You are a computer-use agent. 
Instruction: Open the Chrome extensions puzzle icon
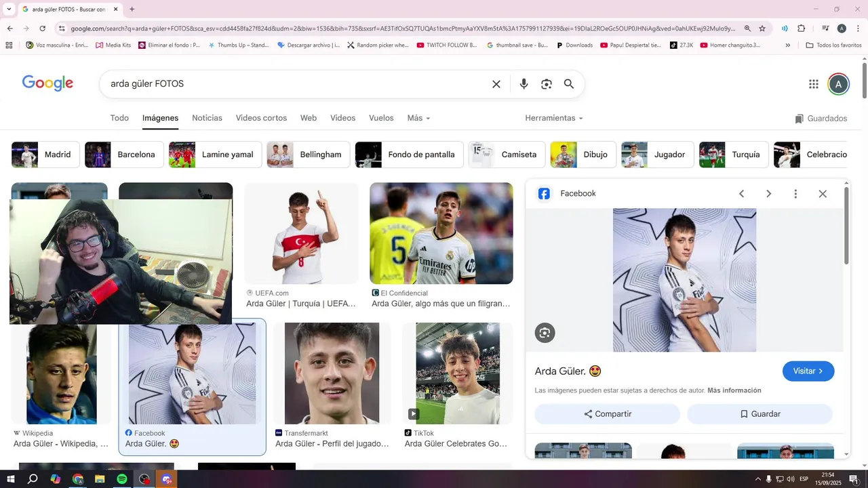[801, 28]
